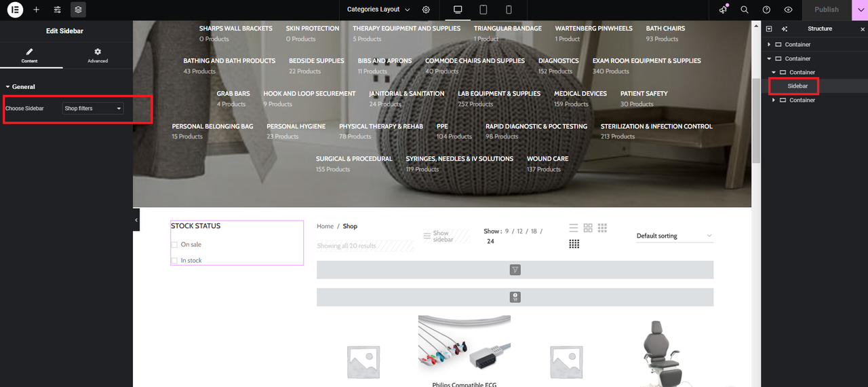868x387 pixels.
Task: Show 12 products per page
Action: (x=520, y=232)
